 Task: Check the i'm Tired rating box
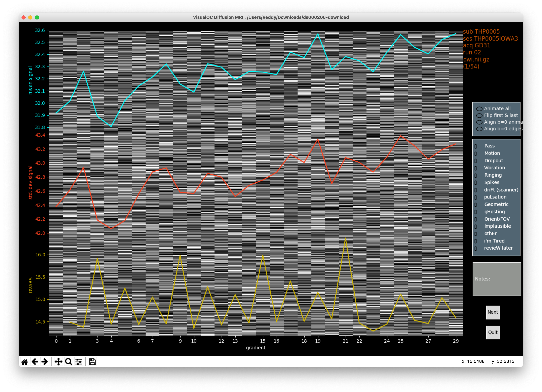point(476,241)
